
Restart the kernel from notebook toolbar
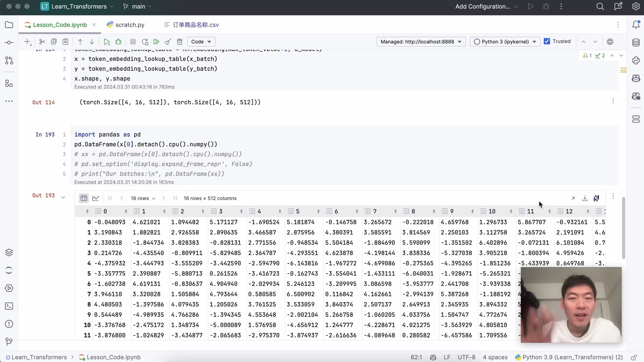point(145,42)
